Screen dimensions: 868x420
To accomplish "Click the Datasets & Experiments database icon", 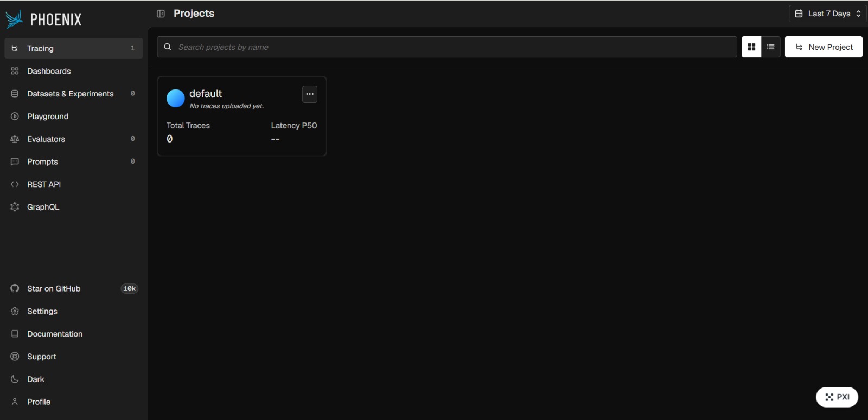I will click(x=15, y=94).
